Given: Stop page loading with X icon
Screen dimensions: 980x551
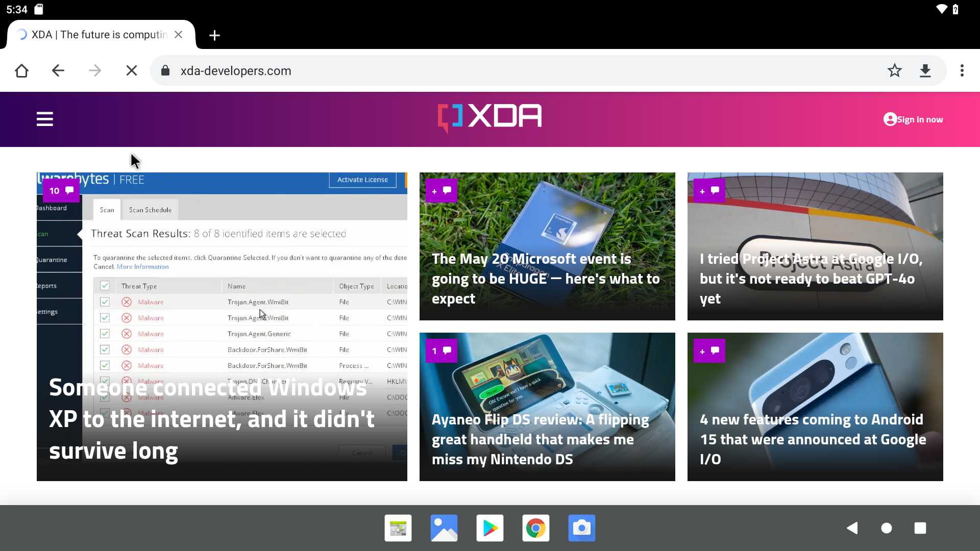Looking at the screenshot, I should 132,70.
